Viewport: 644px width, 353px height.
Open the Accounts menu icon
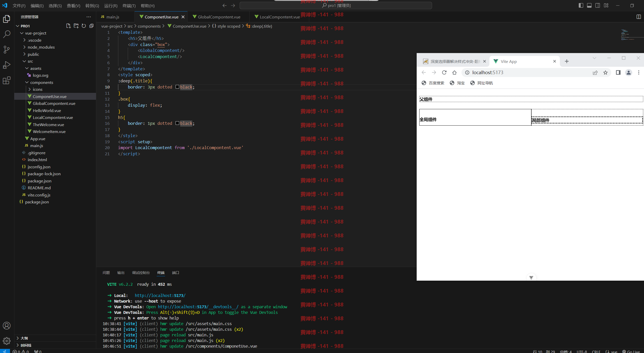click(7, 326)
